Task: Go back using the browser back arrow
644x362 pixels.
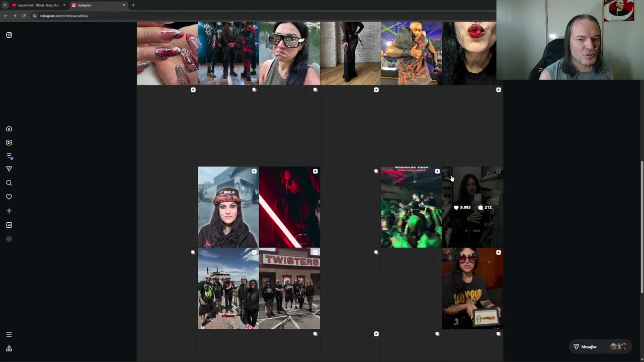Action: click(x=6, y=16)
